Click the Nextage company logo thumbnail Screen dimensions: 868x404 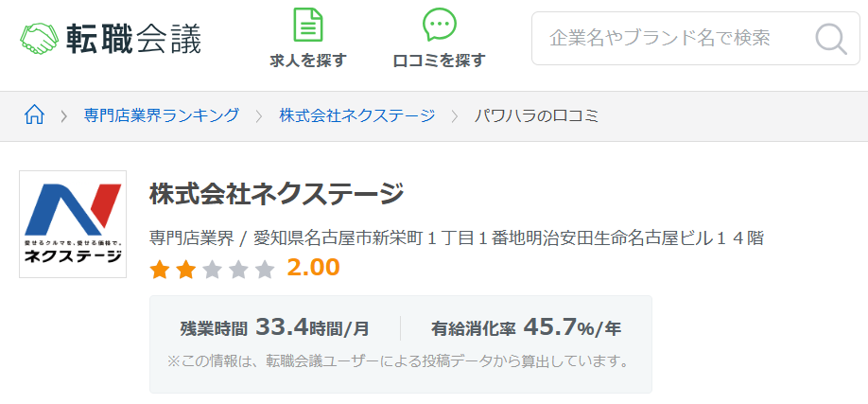[73, 224]
